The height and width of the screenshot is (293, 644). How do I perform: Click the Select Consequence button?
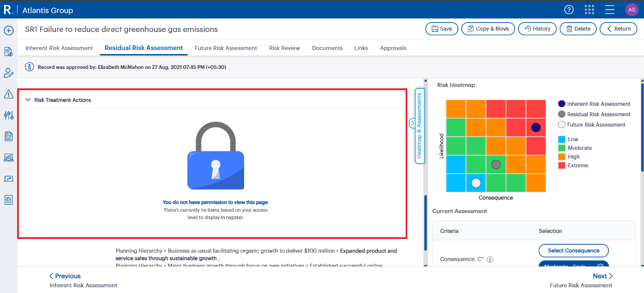point(573,251)
